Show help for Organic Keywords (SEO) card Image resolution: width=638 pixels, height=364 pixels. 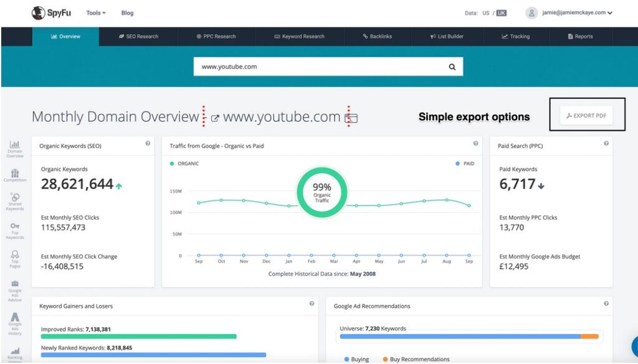point(148,143)
